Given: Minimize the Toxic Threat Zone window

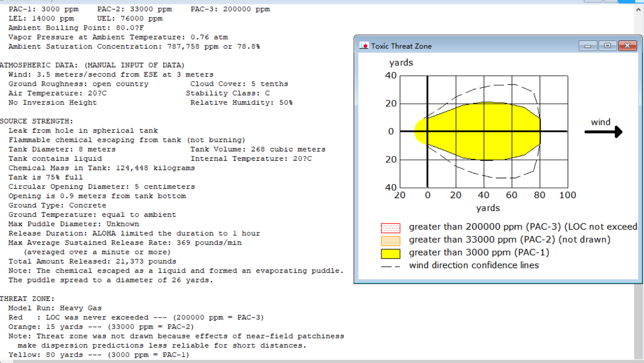Looking at the screenshot, I should (588, 46).
